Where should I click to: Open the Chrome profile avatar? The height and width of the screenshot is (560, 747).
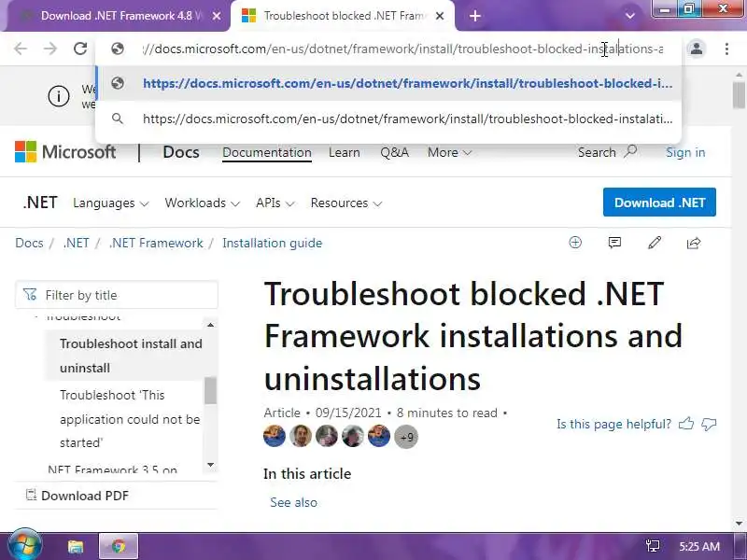click(697, 49)
